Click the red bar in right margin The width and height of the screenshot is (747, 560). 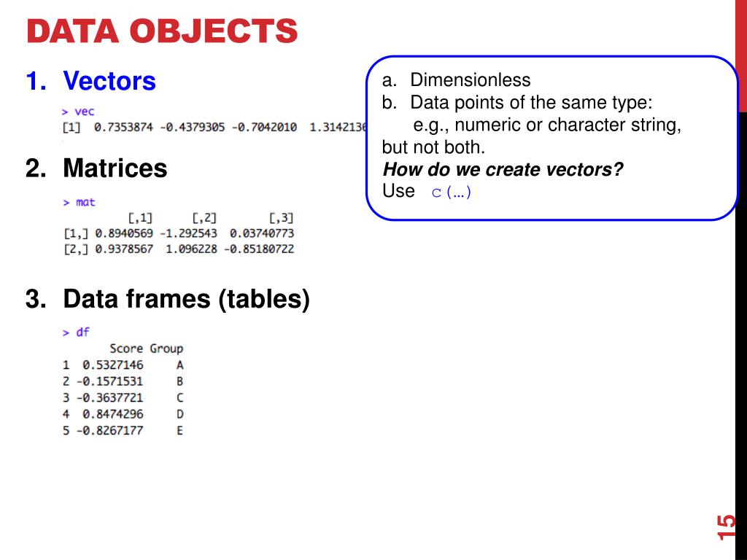741,56
